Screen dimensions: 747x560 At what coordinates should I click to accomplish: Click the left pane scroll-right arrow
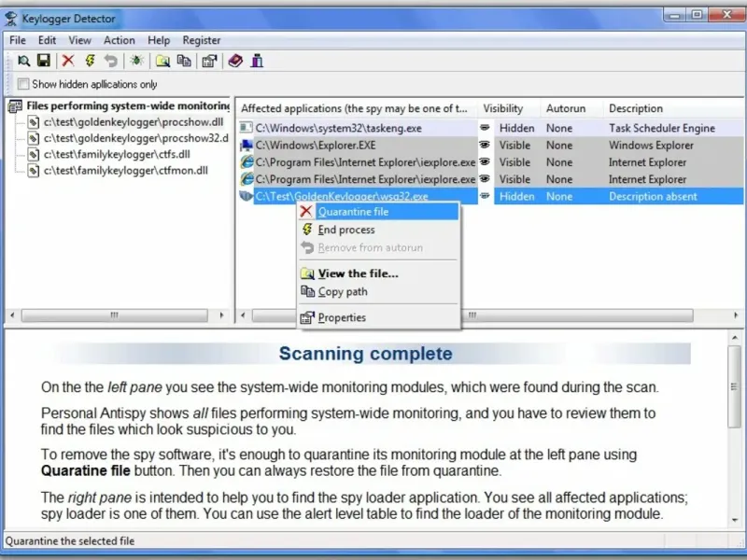221,315
